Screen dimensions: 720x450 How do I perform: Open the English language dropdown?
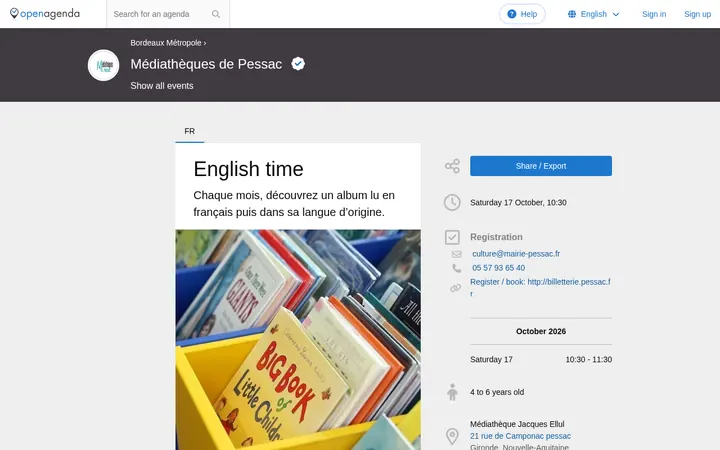(594, 14)
